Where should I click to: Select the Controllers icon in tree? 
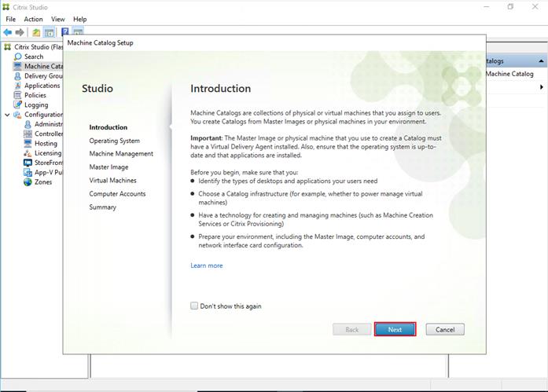coord(28,134)
